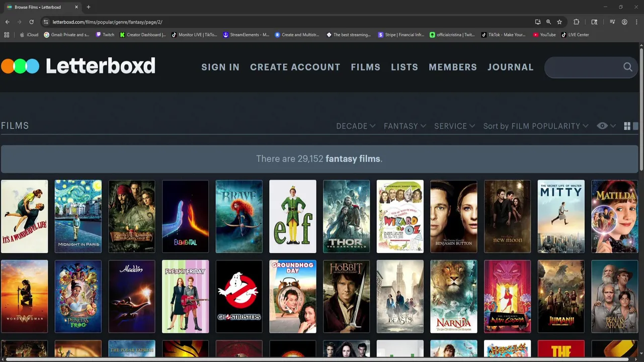Open the Matilda film poster
This screenshot has height=362, width=644.
point(615,216)
